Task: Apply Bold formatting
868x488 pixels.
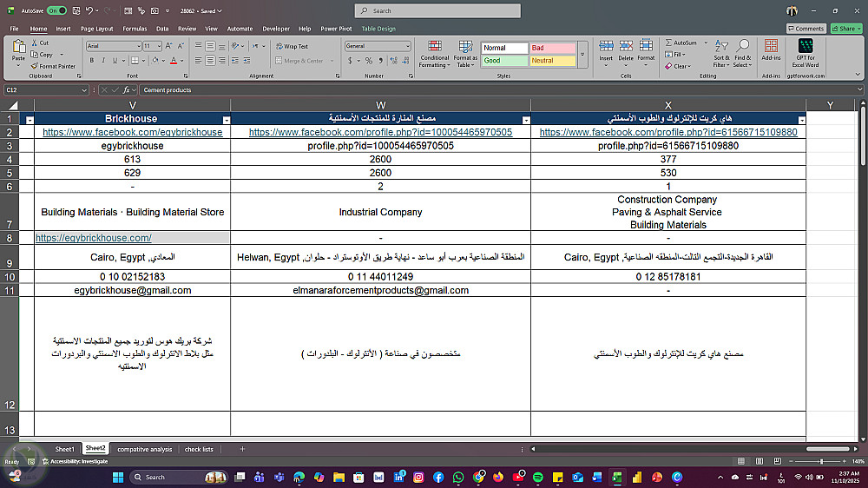Action: click(x=91, y=61)
